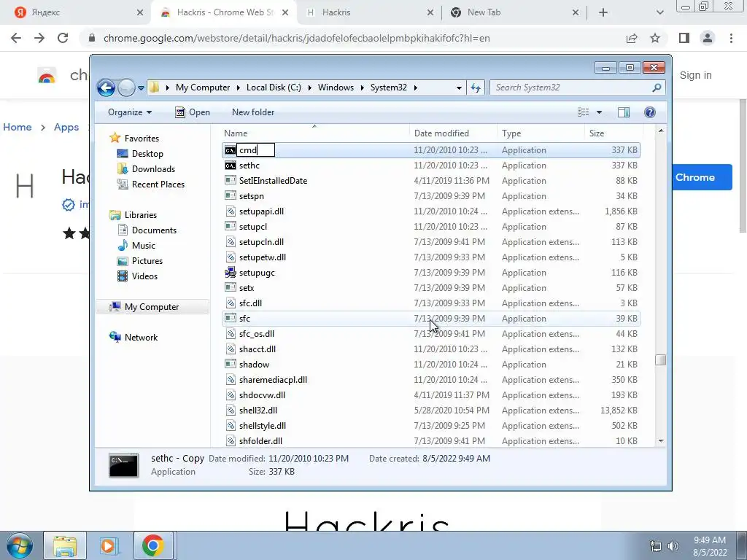
Task: Open the Organize menu
Action: click(x=130, y=112)
